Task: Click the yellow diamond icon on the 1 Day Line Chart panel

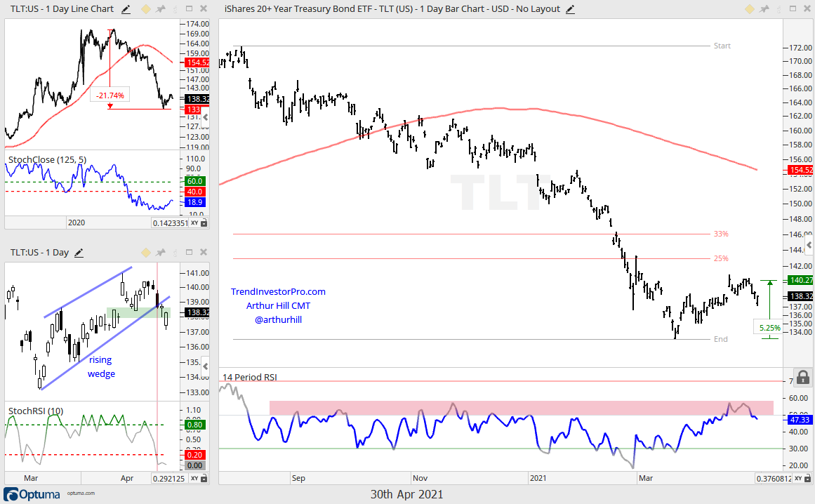Action: coord(146,9)
